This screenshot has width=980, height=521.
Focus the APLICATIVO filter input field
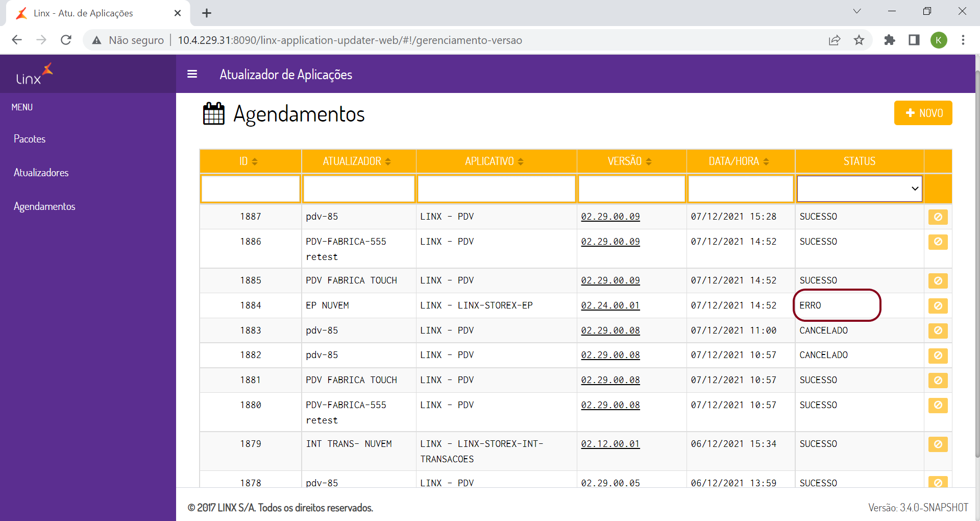(497, 188)
